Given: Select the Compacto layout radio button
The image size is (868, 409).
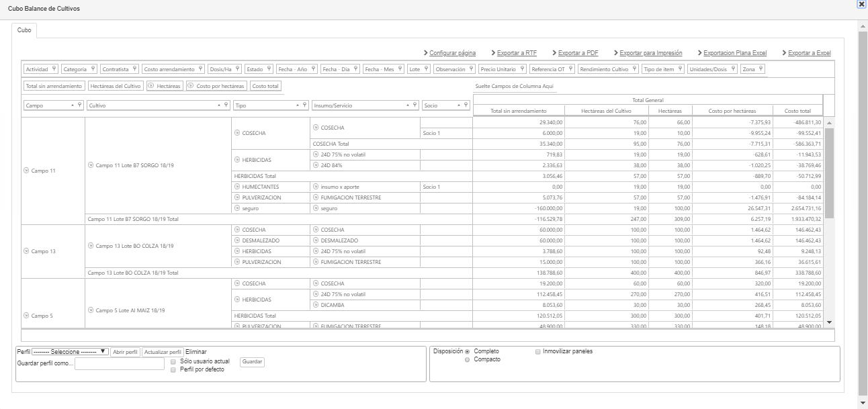Looking at the screenshot, I should click(x=468, y=359).
